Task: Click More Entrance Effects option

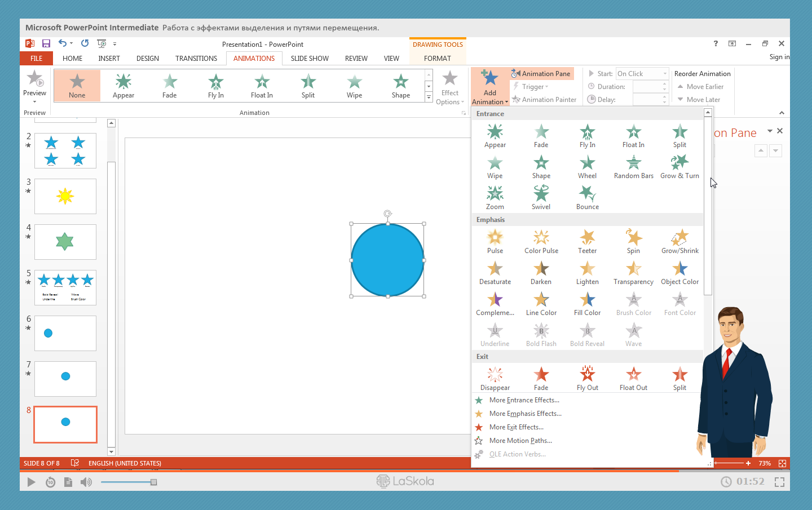Action: click(x=524, y=400)
